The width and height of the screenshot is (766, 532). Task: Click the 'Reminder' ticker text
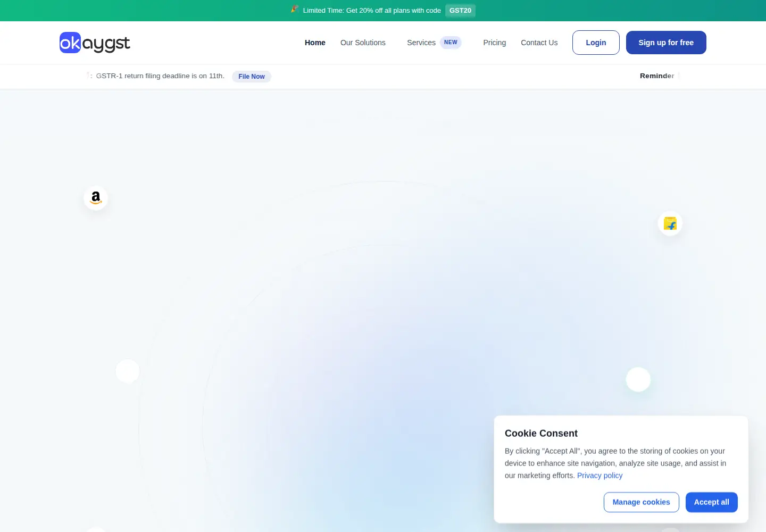point(657,76)
